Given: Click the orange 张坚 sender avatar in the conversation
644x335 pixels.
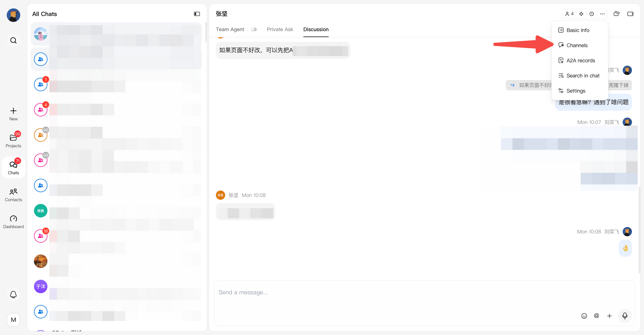Looking at the screenshot, I should (x=220, y=195).
